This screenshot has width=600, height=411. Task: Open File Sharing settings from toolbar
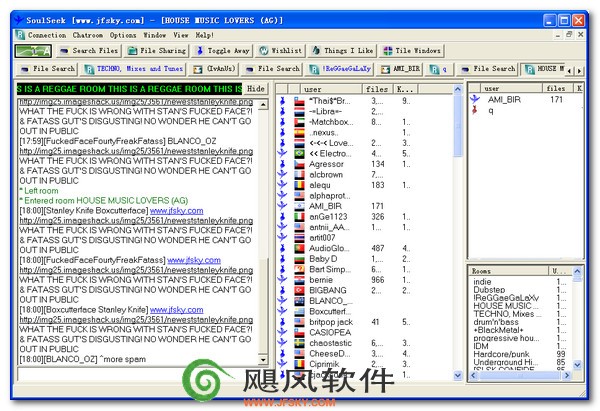[157, 51]
